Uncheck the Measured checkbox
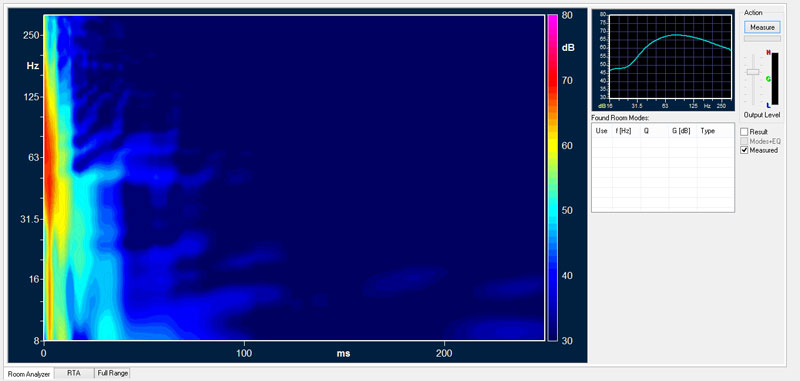800x381 pixels. (x=744, y=150)
